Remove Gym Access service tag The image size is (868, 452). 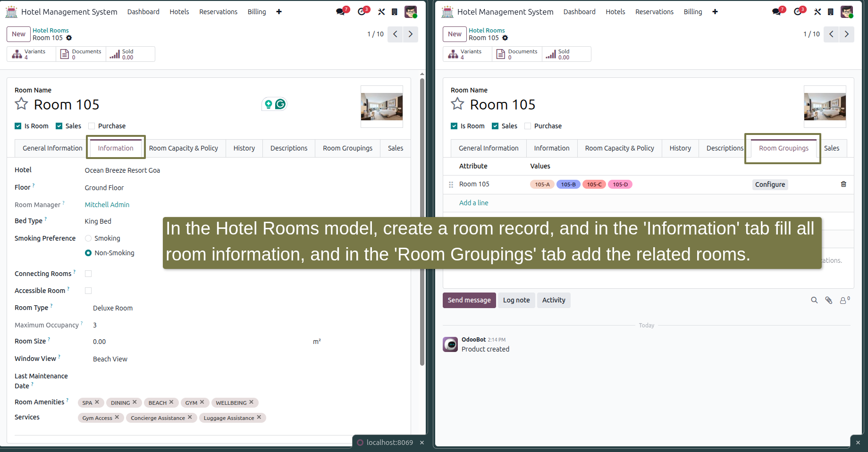[x=117, y=417]
